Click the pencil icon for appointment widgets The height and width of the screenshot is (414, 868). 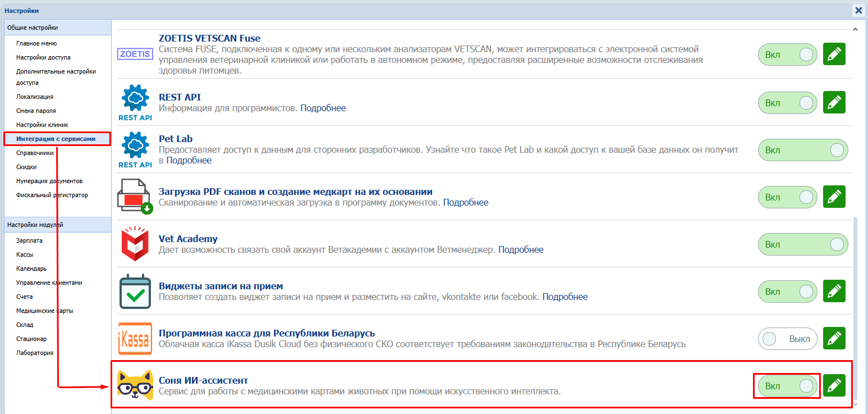coord(834,292)
